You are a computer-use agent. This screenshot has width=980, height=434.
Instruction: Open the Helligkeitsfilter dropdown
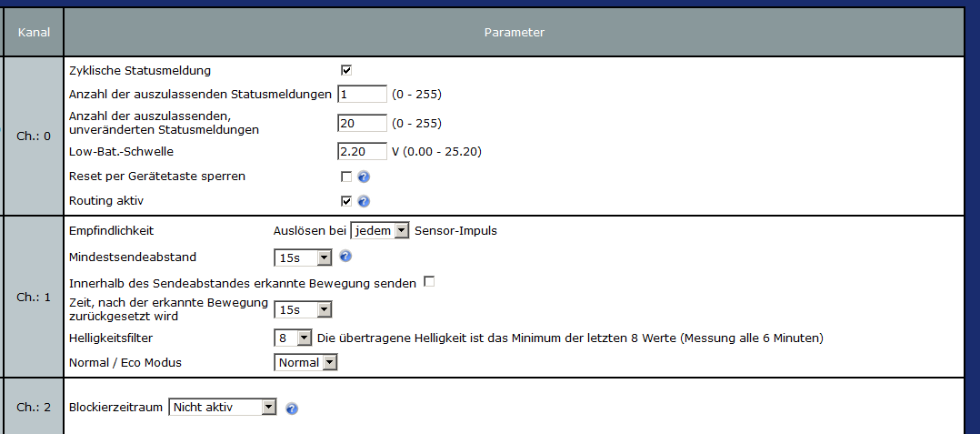tap(293, 338)
